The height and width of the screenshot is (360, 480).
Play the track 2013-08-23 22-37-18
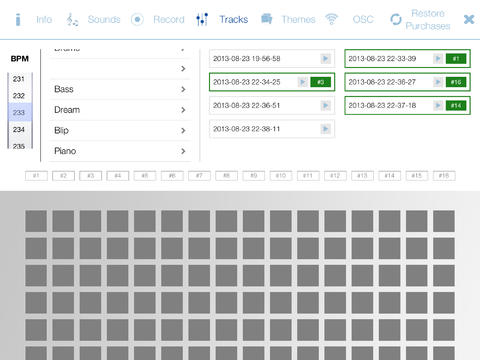[438, 106]
